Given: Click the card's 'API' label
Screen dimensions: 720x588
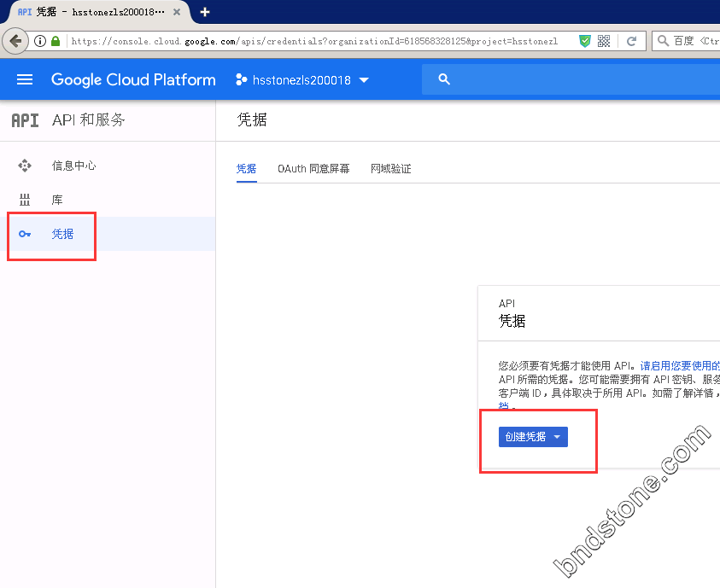Looking at the screenshot, I should pyautogui.click(x=507, y=304).
